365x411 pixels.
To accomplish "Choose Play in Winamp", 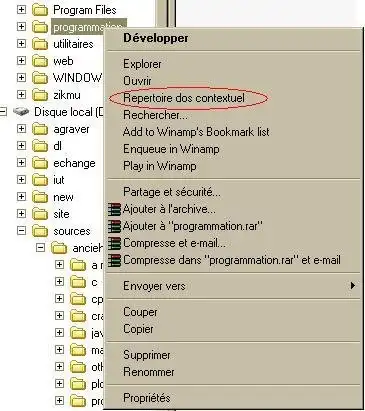I will point(233,166).
